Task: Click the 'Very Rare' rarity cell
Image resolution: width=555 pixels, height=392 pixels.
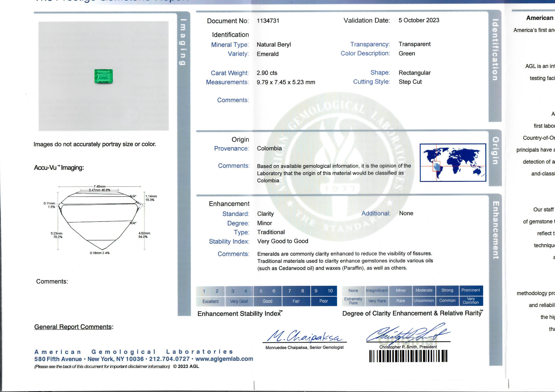Action: (377, 301)
